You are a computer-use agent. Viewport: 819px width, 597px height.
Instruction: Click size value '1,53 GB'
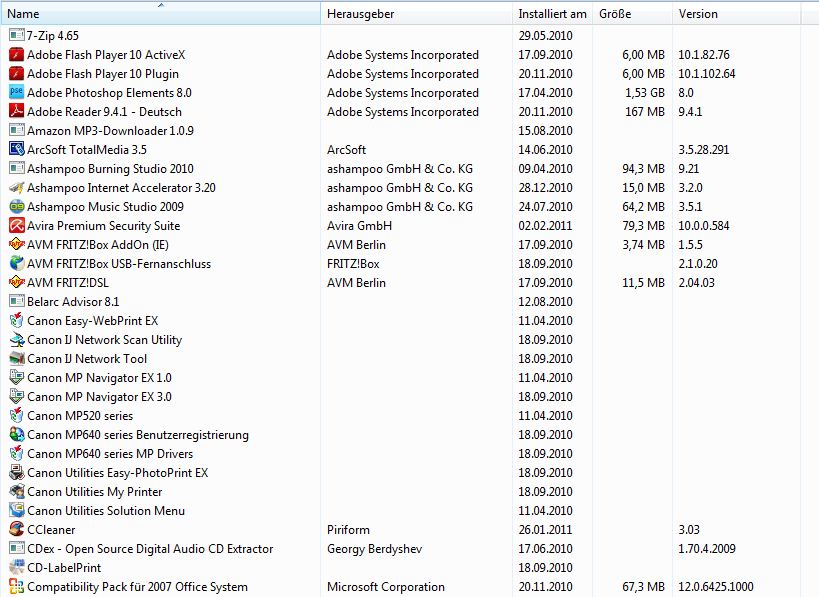click(645, 92)
